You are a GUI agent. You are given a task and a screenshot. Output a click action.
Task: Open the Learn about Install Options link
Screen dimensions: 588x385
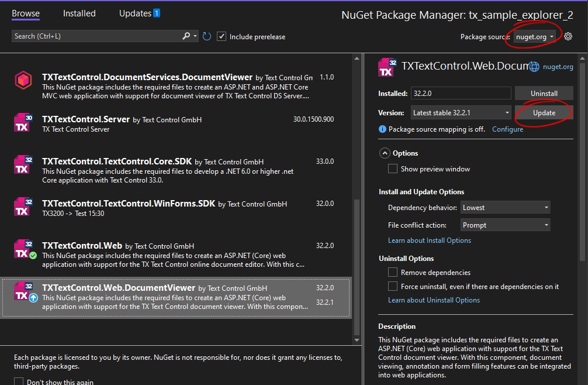(429, 240)
